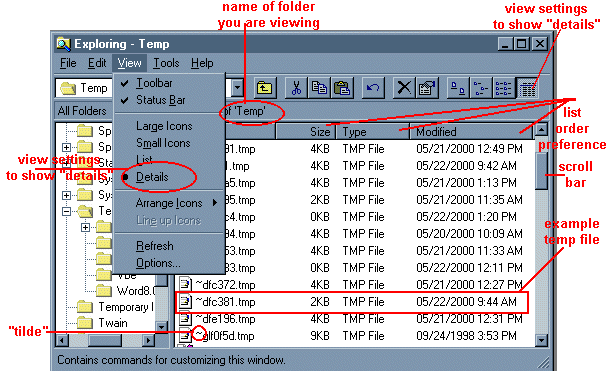
Task: Click file list scroll down arrow
Action: [541, 340]
